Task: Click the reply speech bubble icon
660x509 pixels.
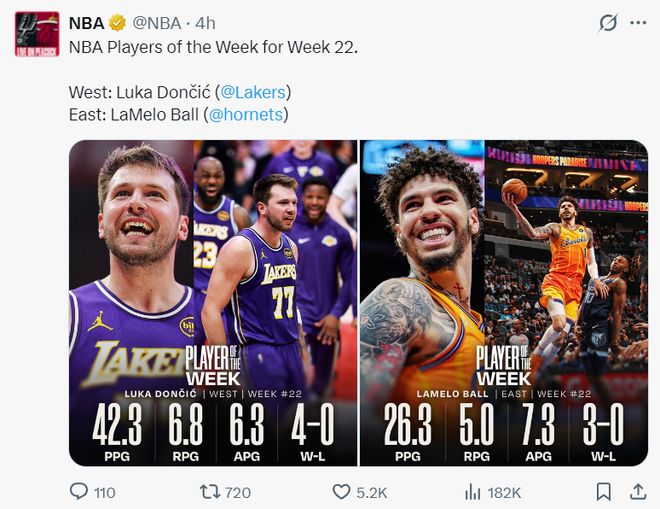Action: click(80, 492)
